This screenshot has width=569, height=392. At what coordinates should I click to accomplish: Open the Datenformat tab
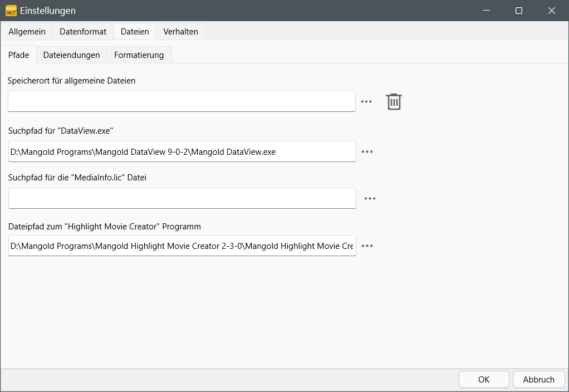click(83, 32)
